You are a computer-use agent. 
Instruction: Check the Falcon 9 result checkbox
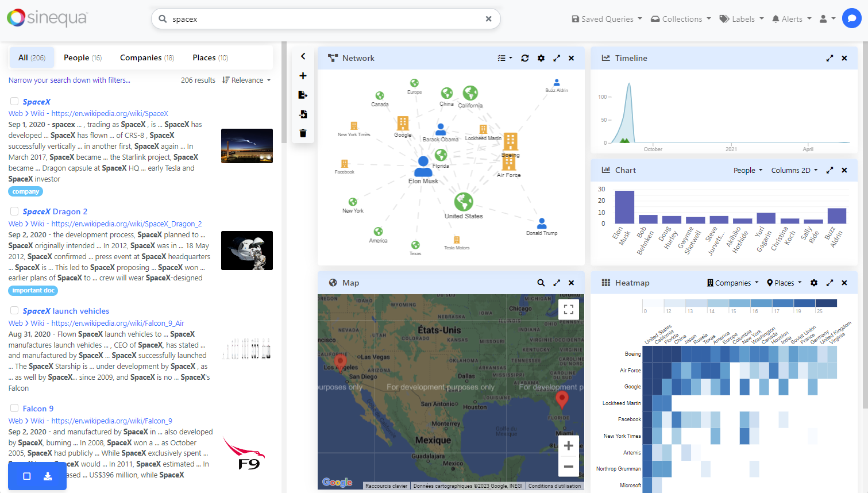(14, 407)
